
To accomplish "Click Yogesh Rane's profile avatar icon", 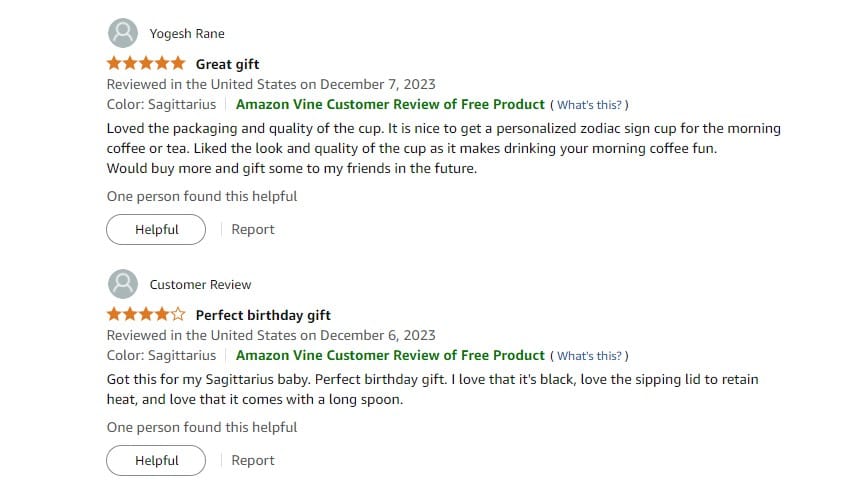I will (122, 33).
